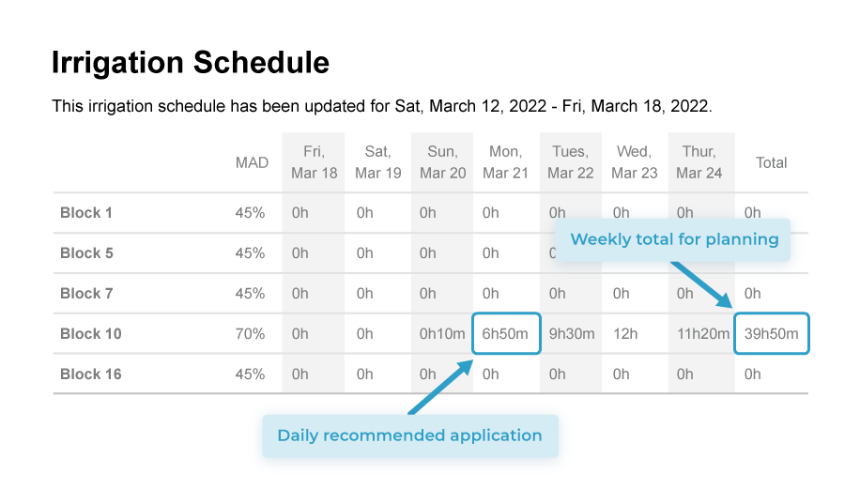The height and width of the screenshot is (504, 860).
Task: Select the Block 10 row label
Action: pos(90,334)
